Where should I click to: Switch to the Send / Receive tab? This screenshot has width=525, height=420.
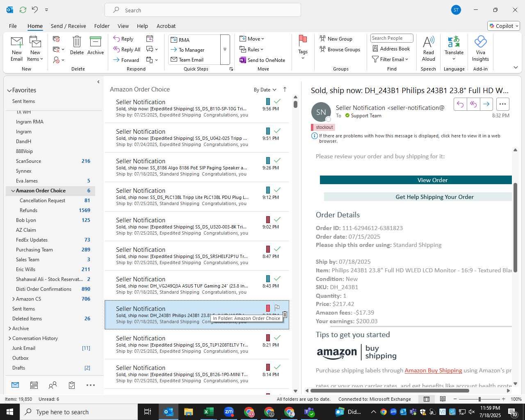click(68, 26)
